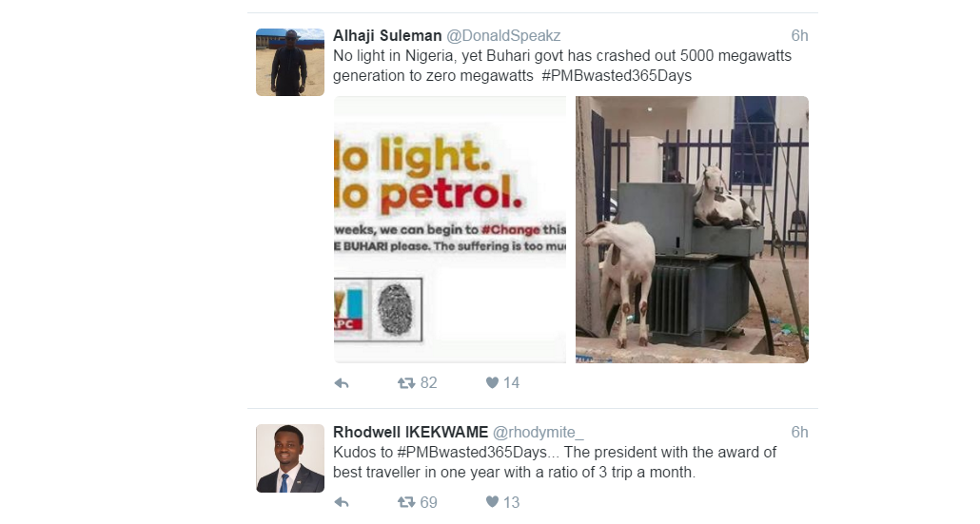Open #PMBwasted365Days hashtag in Rhodwell's tweet
980x524 pixels.
(472, 452)
